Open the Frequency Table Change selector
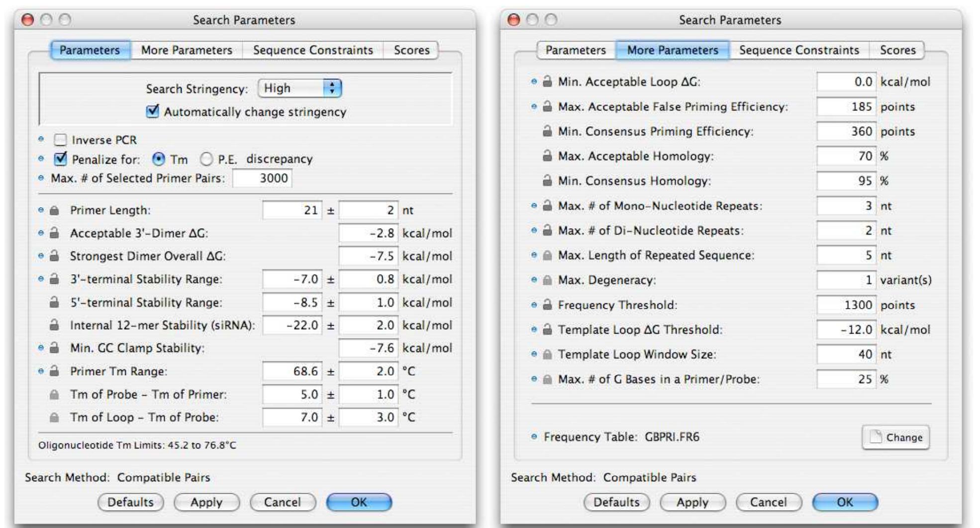The height and width of the screenshot is (528, 980). 895,437
